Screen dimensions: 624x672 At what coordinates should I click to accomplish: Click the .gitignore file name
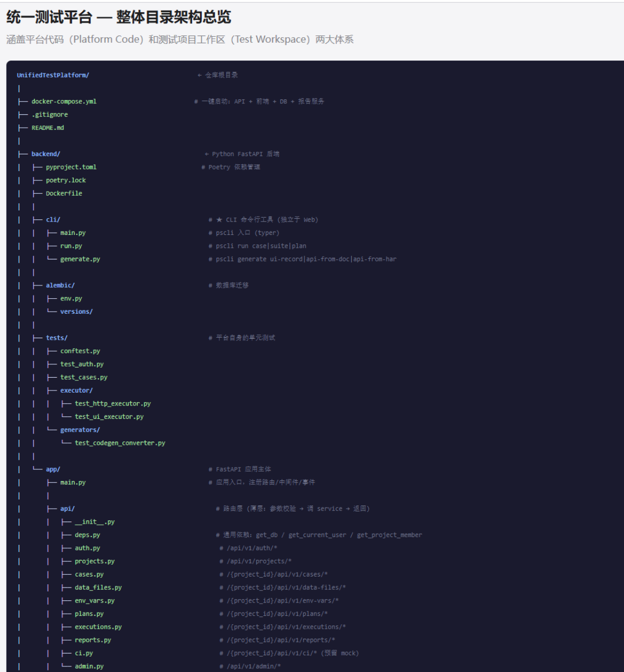[49, 114]
